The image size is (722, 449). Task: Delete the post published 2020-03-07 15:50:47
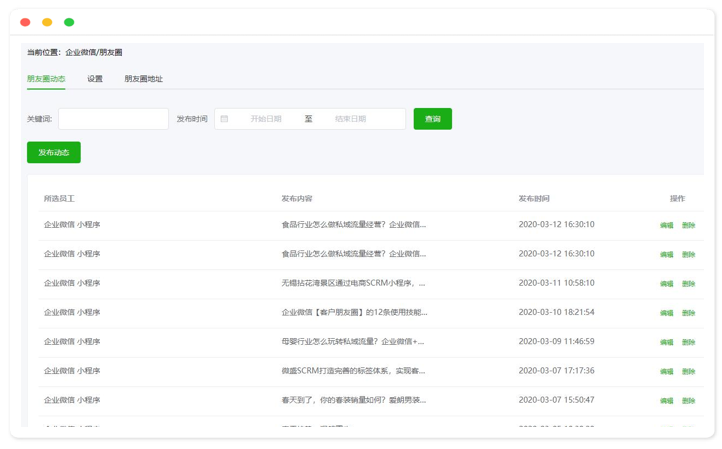688,400
